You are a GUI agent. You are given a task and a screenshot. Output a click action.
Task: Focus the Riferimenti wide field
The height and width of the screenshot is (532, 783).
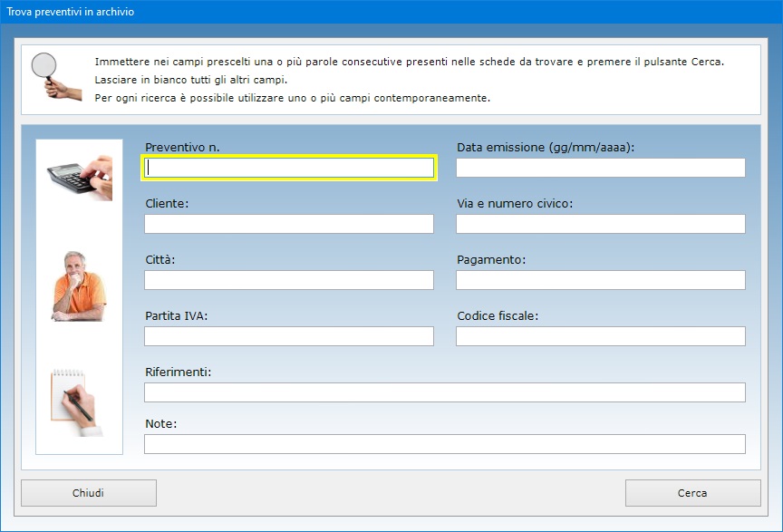(444, 392)
